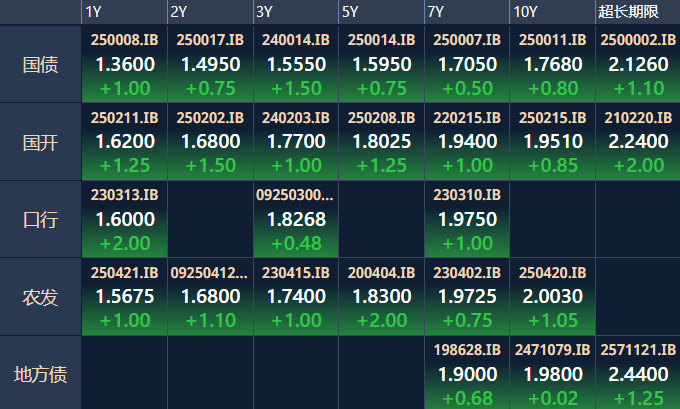Select the 240203.IB yield value 1.7700
The height and width of the screenshot is (409, 680).
pos(295,142)
